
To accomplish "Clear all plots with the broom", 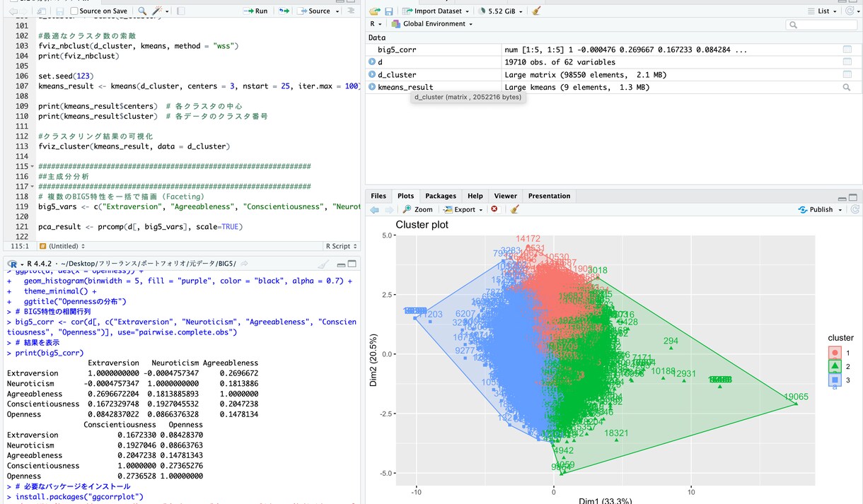I will pyautogui.click(x=514, y=209).
